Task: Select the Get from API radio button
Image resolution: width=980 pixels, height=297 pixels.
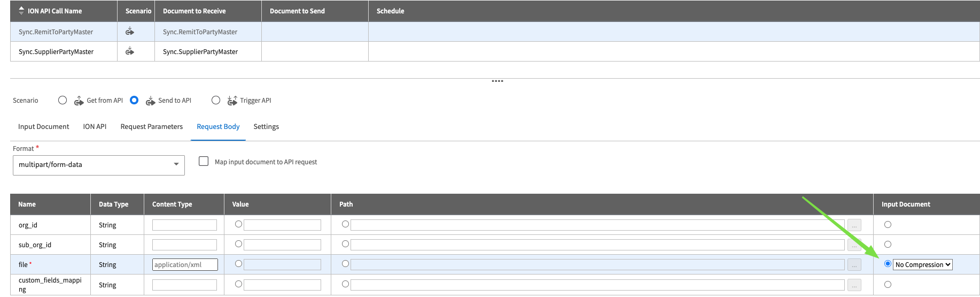Action: 63,100
